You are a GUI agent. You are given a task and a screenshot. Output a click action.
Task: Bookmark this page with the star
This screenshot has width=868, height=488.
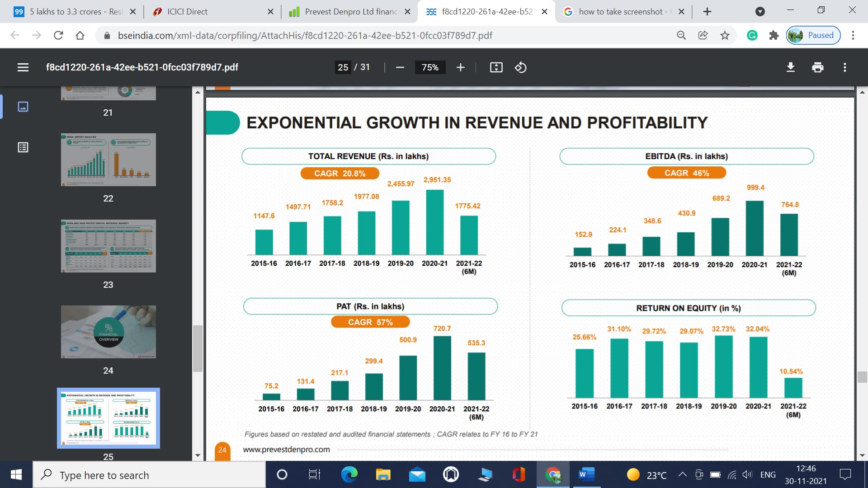tap(725, 35)
